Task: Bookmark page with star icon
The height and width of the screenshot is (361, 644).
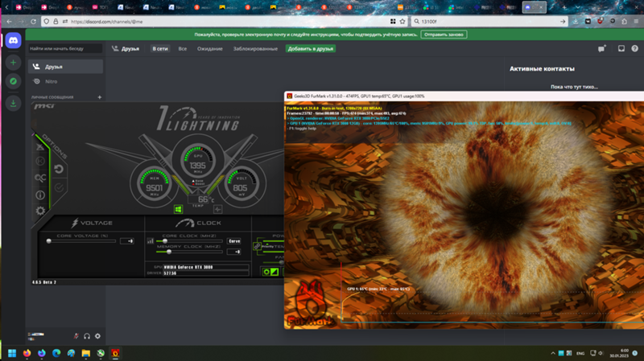Action: [402, 22]
